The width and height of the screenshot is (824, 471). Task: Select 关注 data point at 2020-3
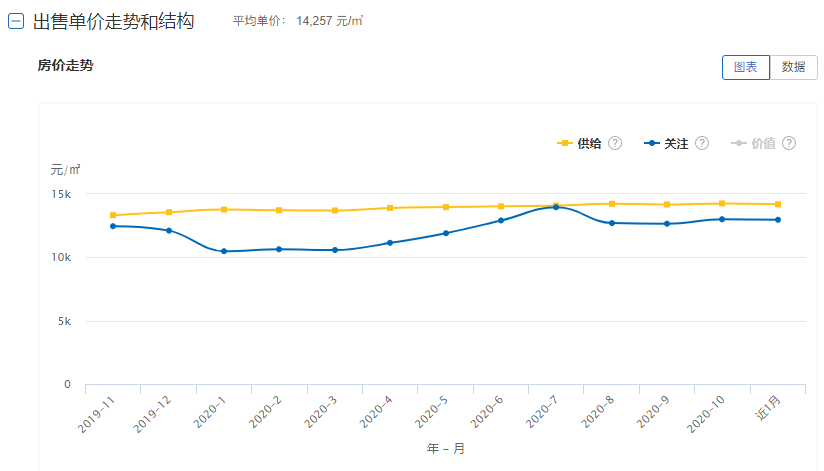[x=335, y=250]
